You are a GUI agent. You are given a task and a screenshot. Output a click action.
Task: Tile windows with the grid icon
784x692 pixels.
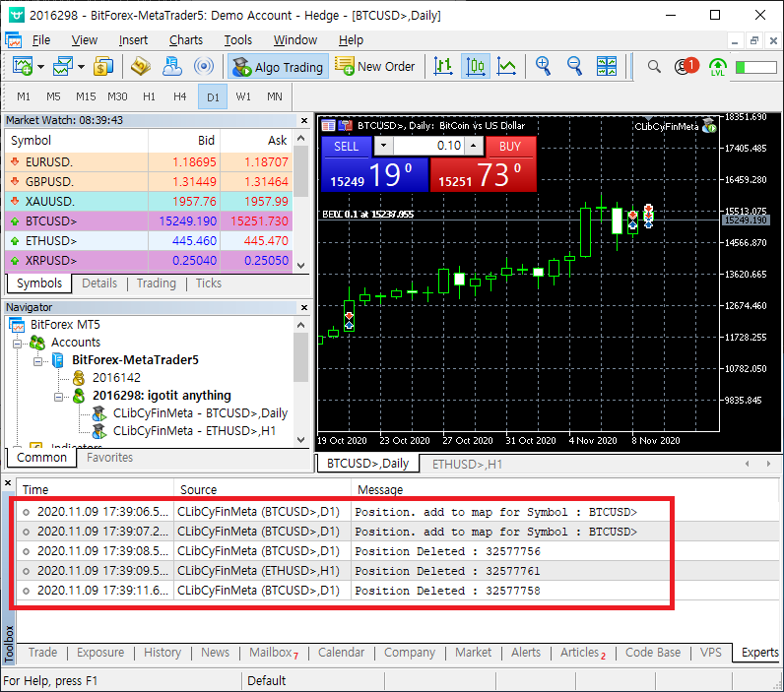point(607,67)
